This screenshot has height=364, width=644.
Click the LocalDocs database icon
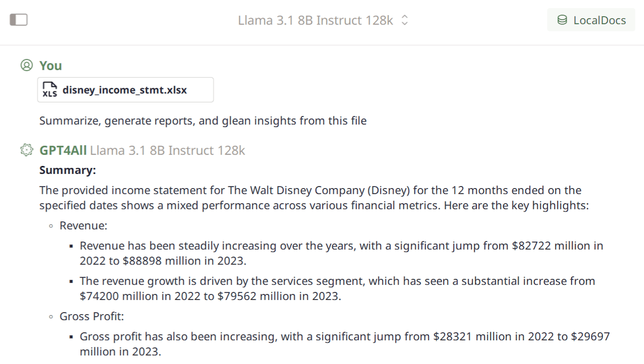562,20
